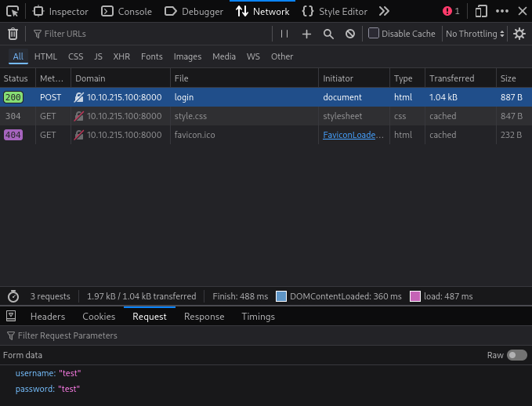Viewport: 532px width, 406px height.
Task: Open the network search magnifier icon
Action: coord(328,34)
